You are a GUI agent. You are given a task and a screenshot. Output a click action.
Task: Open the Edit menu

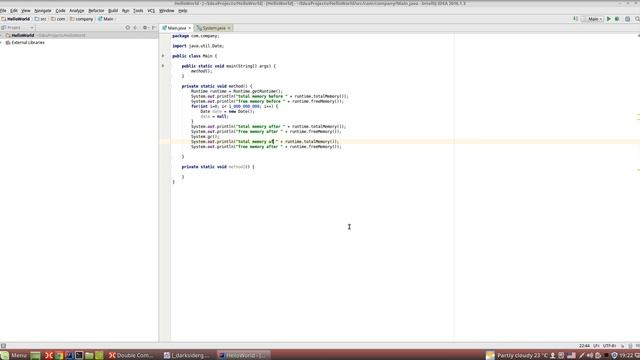coord(14,11)
